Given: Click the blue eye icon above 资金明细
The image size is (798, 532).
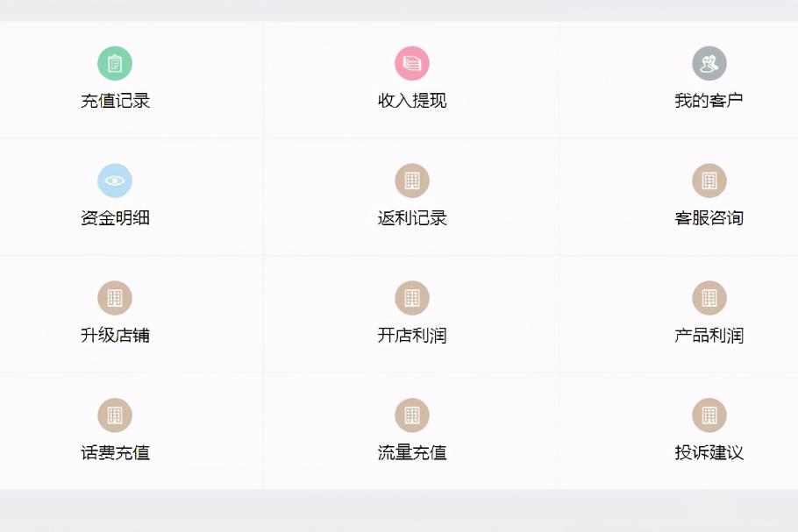Looking at the screenshot, I should click(x=115, y=181).
